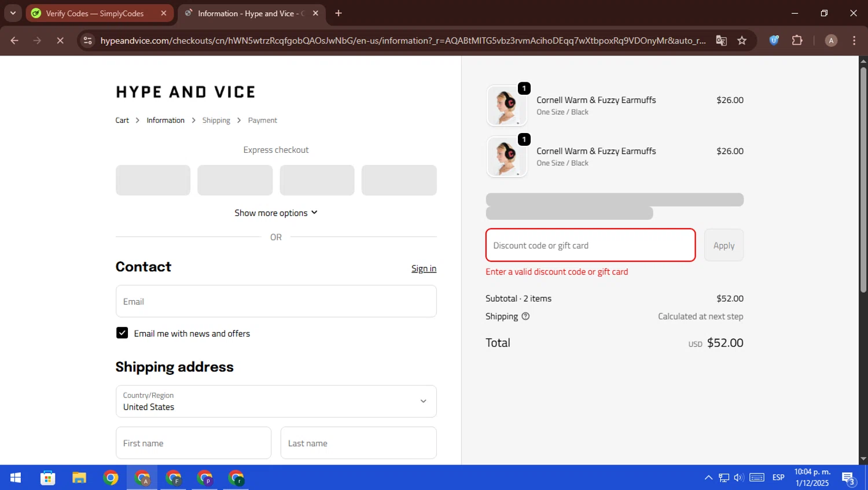Expand Show more options
This screenshot has height=490, width=868.
[x=276, y=213]
